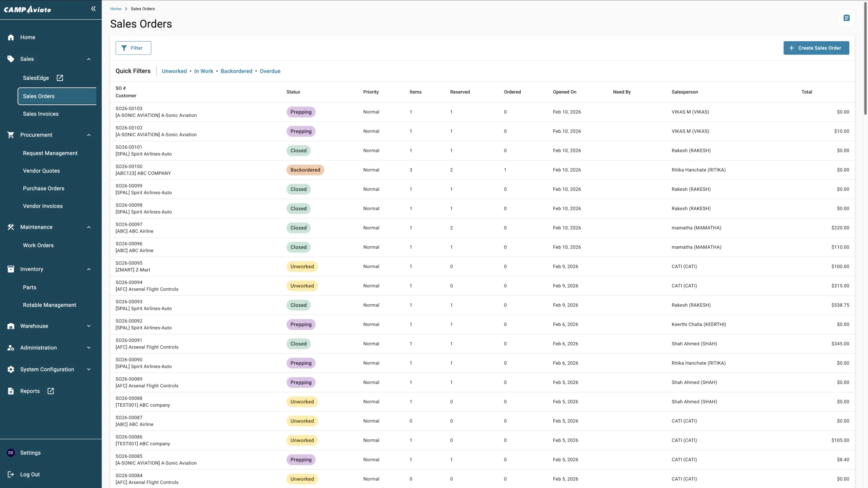Click the Inventory box icon
Image resolution: width=868 pixels, height=488 pixels.
[x=11, y=269]
